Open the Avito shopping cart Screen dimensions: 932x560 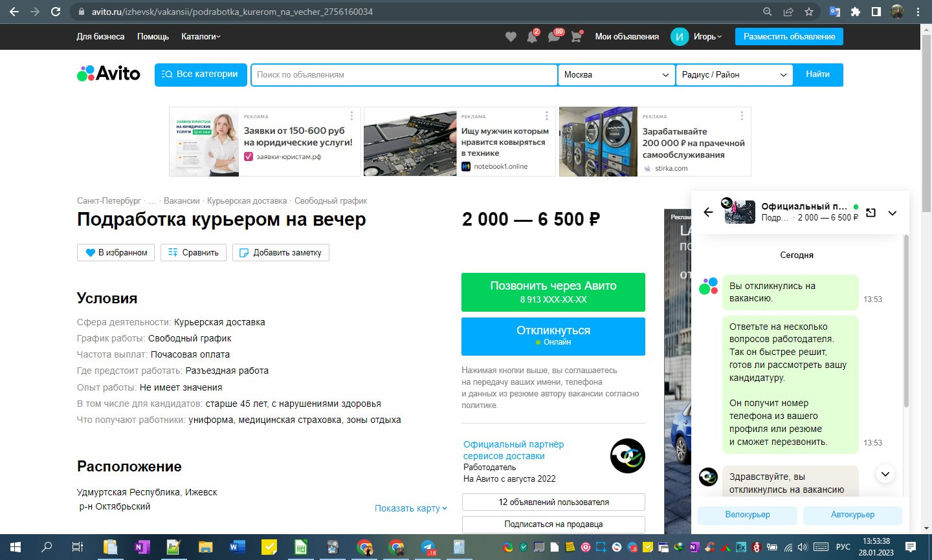click(x=577, y=36)
